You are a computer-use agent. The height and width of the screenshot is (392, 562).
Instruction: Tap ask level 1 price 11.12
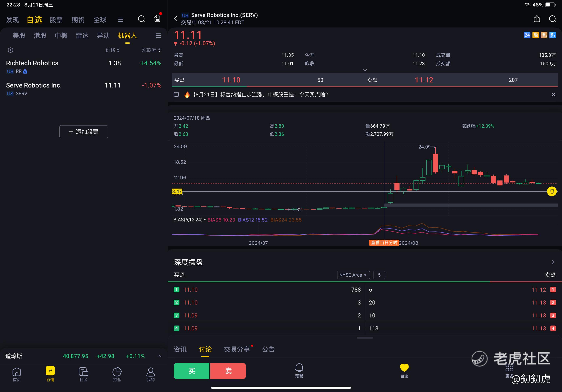pos(539,290)
